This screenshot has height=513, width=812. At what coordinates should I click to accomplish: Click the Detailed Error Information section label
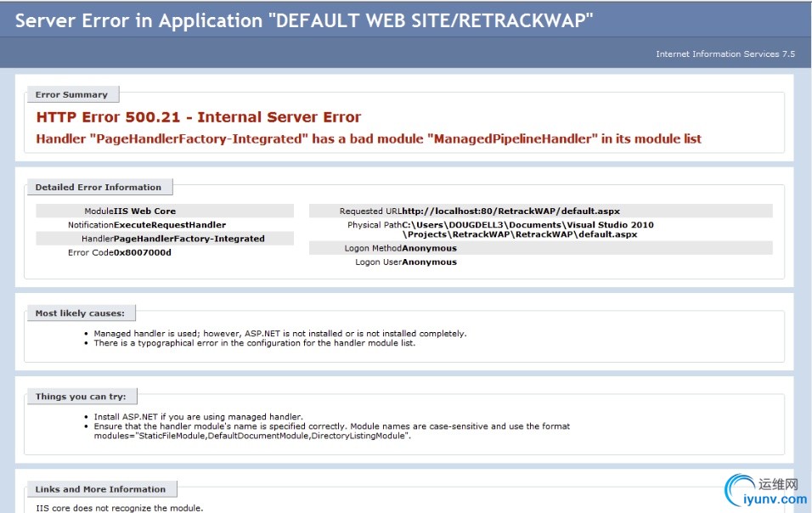pyautogui.click(x=99, y=188)
